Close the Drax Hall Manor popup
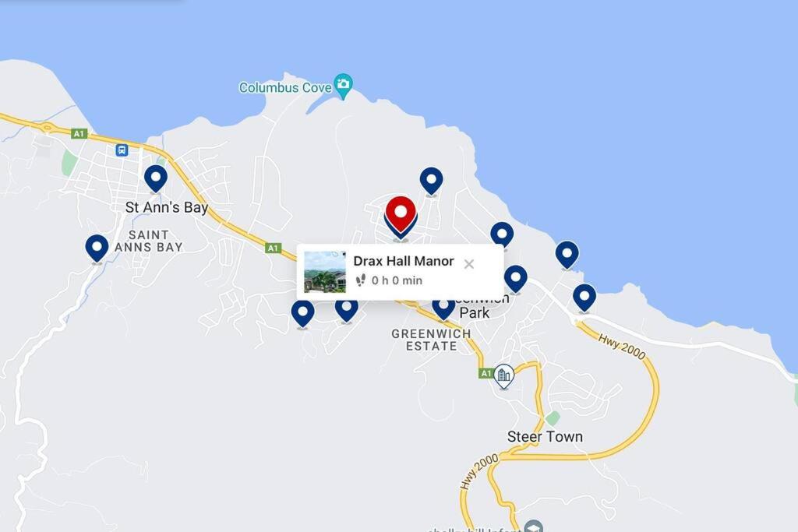 [468, 264]
